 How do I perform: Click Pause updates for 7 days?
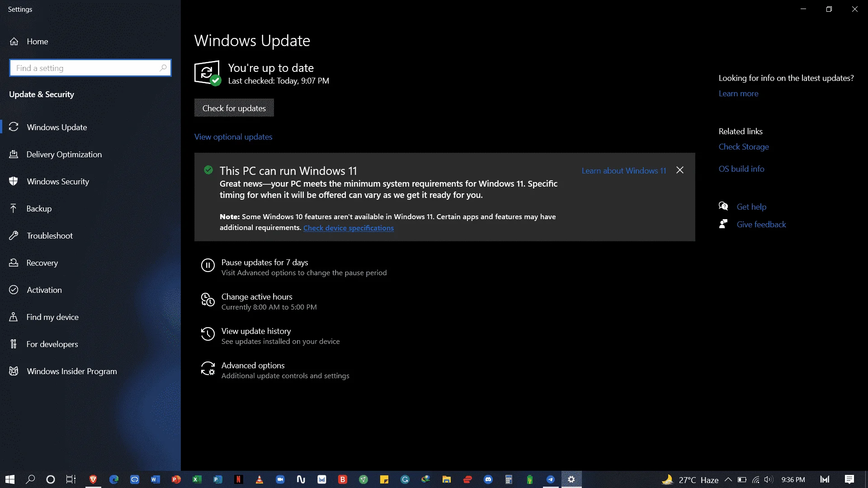(x=294, y=267)
